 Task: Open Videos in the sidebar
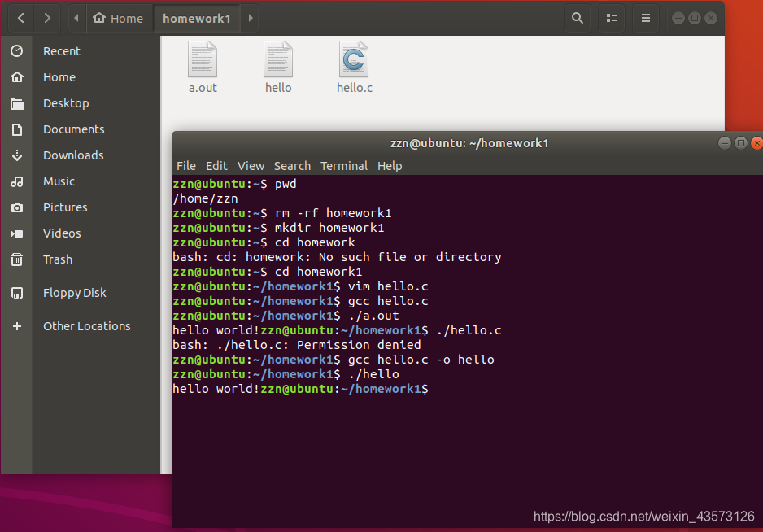tap(62, 233)
